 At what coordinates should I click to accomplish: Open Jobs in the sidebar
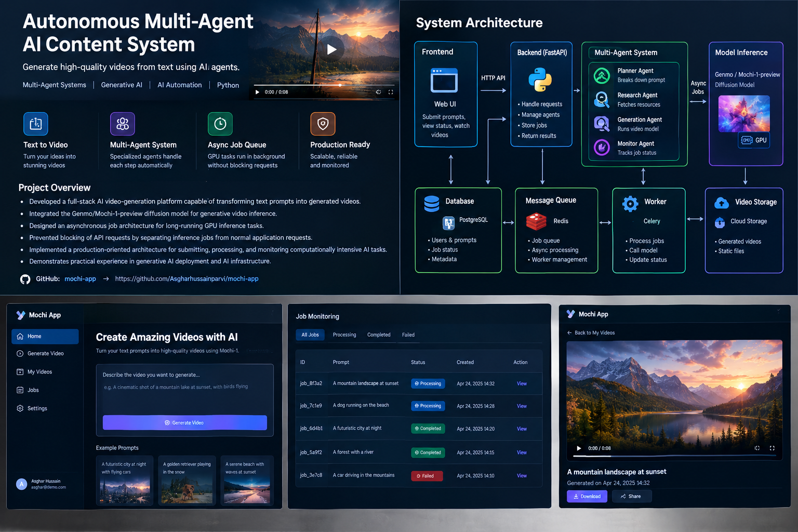click(45, 390)
